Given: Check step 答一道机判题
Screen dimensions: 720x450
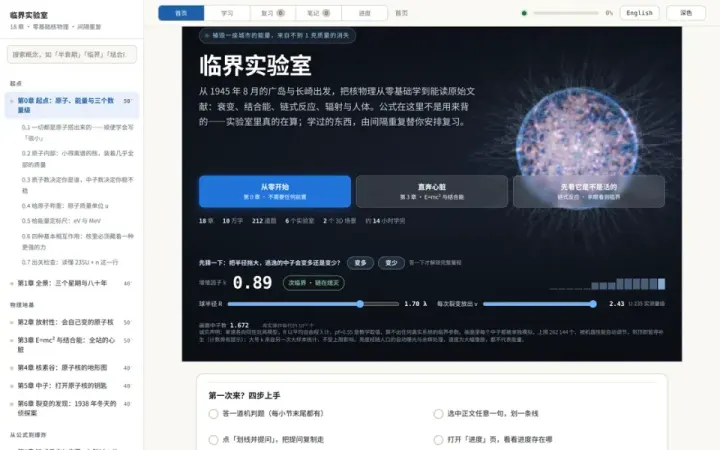Looking at the screenshot, I should pos(213,414).
